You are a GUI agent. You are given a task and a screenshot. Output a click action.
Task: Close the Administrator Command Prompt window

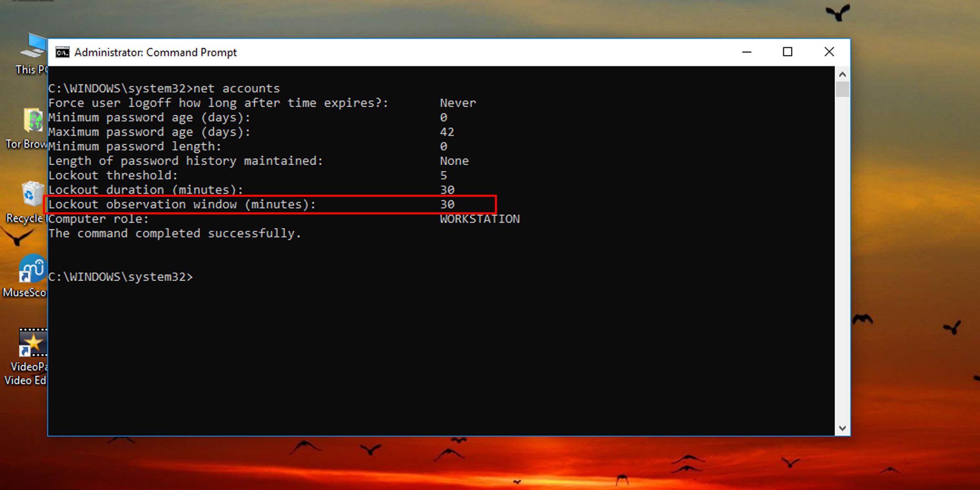tap(829, 52)
